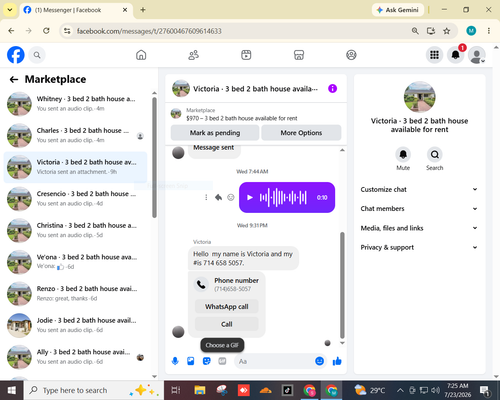Viewport: 500px width, 400px height.
Task: Choose a GIF icon in composer
Action: pos(222,361)
